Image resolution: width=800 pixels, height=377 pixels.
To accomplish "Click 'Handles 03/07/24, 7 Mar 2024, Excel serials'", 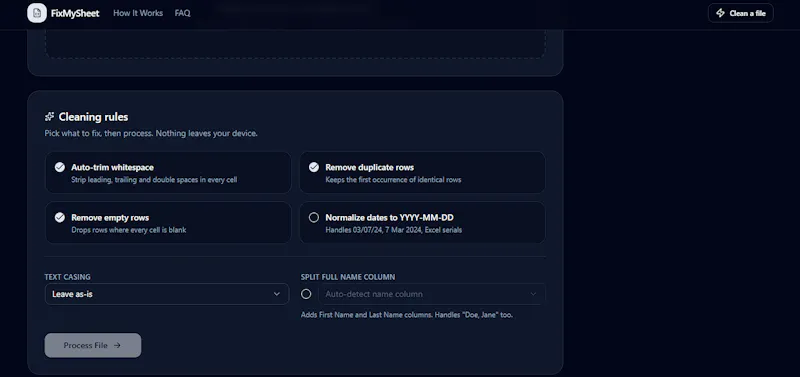I will point(394,230).
